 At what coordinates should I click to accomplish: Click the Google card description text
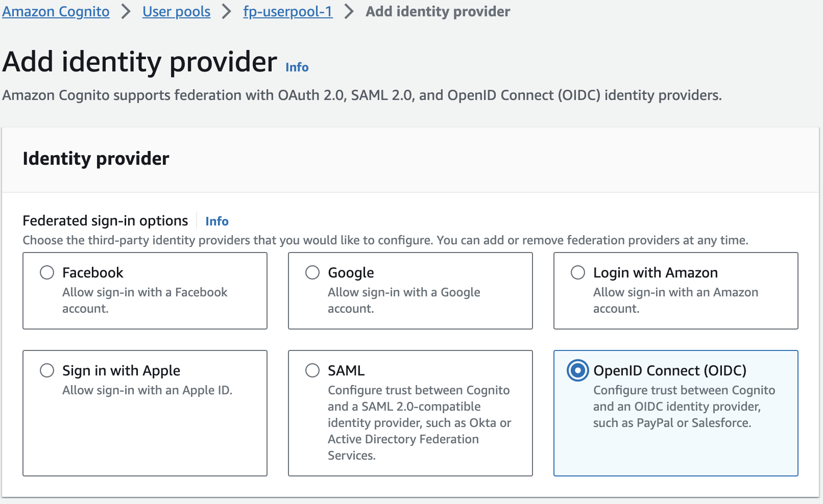[x=404, y=300]
